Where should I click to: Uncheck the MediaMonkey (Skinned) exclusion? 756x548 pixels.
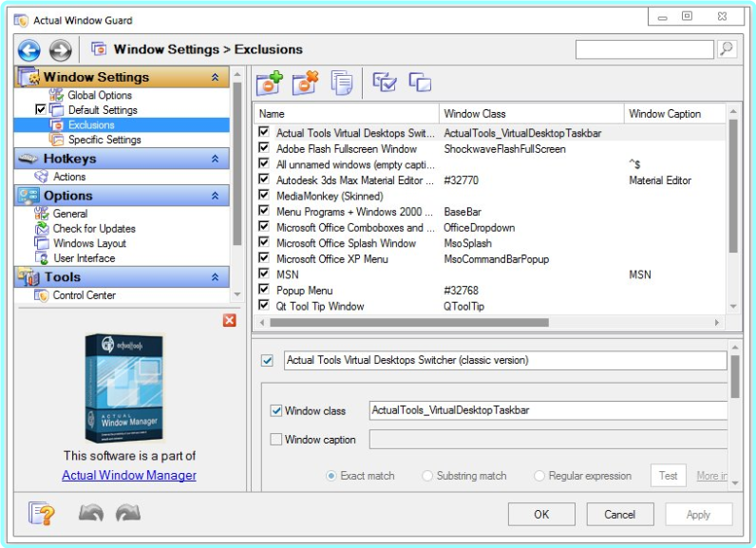coord(264,195)
